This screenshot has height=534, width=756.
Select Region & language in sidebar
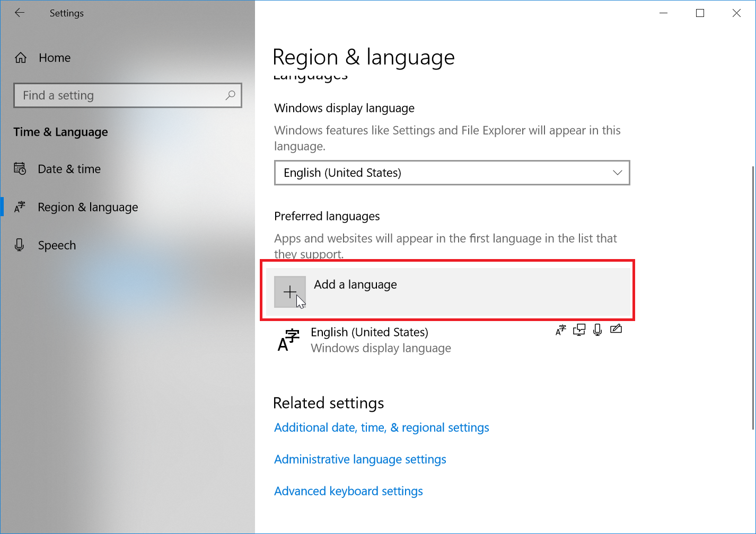coord(127,207)
